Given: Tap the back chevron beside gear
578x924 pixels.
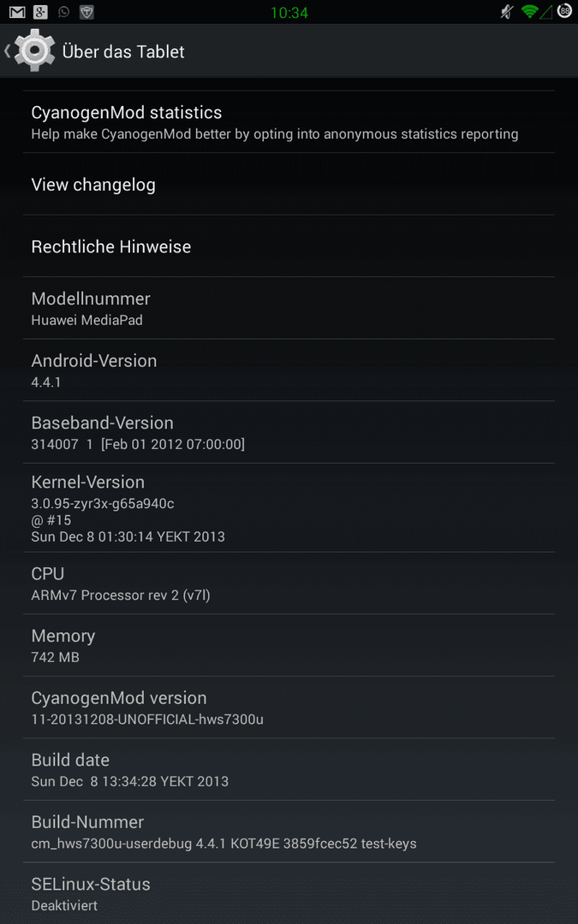Looking at the screenshot, I should click(x=7, y=51).
